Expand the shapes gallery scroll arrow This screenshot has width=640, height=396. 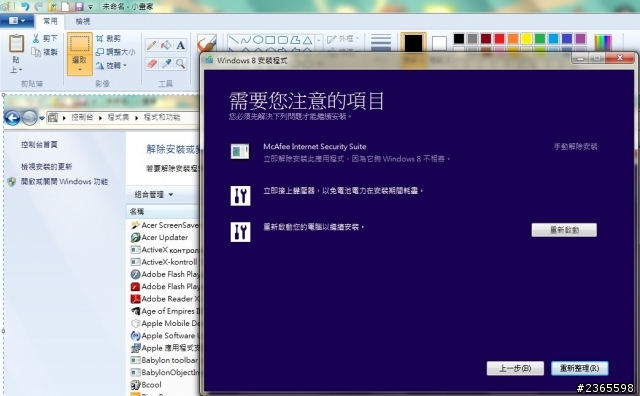coord(318,40)
